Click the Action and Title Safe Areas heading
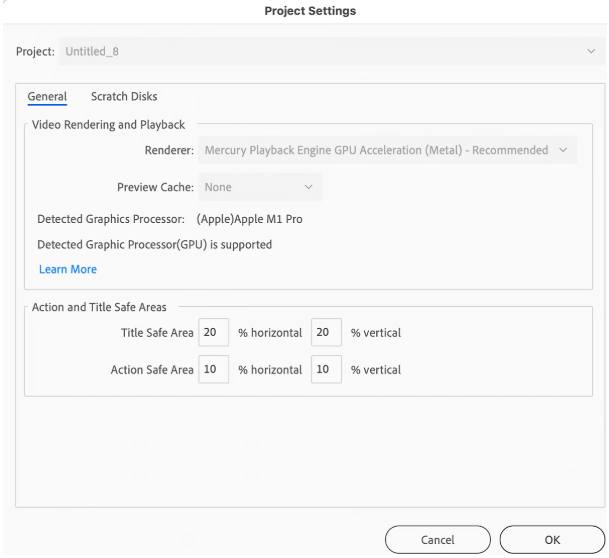The image size is (609, 558). point(99,307)
